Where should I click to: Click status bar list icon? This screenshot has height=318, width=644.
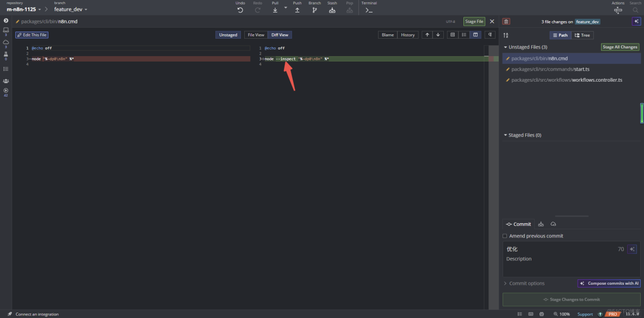coord(519,314)
